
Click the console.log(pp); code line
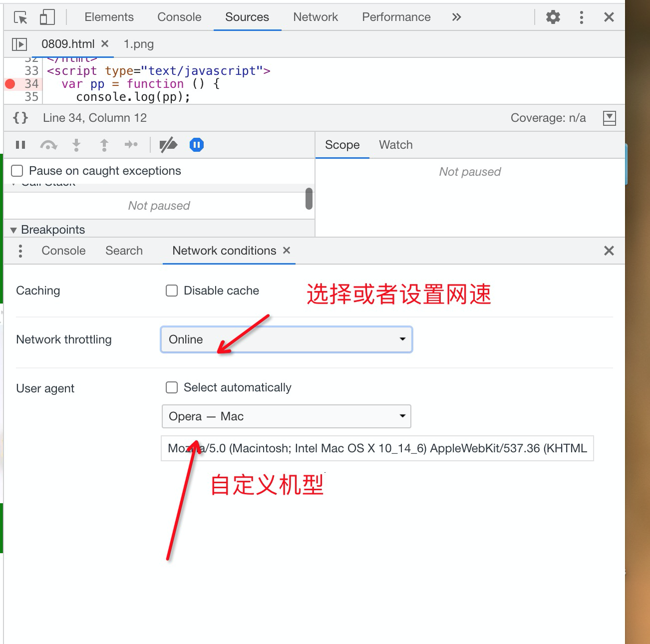[x=133, y=97]
